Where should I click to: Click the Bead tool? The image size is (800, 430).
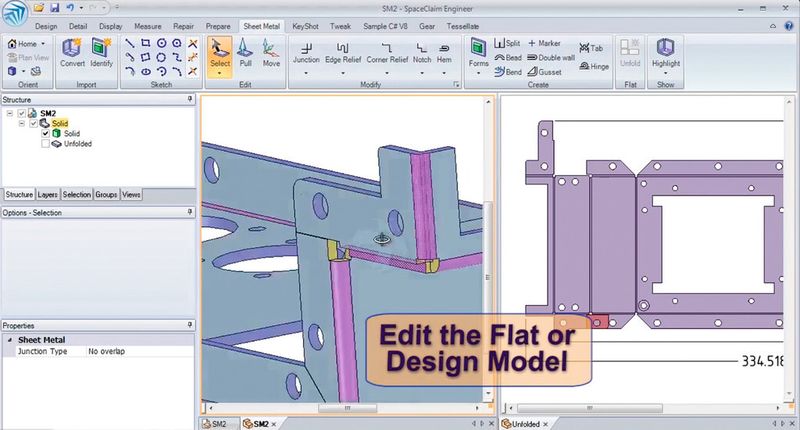point(508,58)
